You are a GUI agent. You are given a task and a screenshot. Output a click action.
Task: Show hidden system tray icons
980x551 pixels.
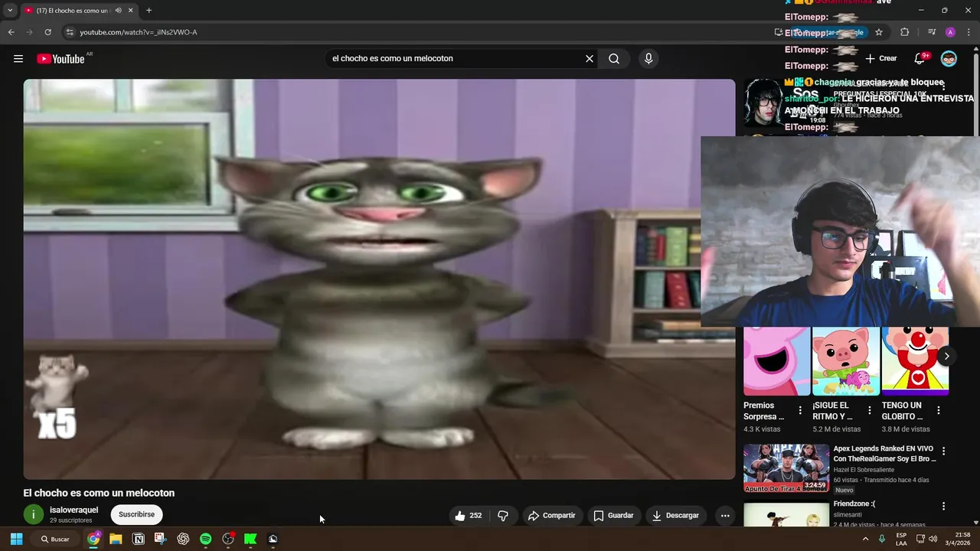pos(866,539)
